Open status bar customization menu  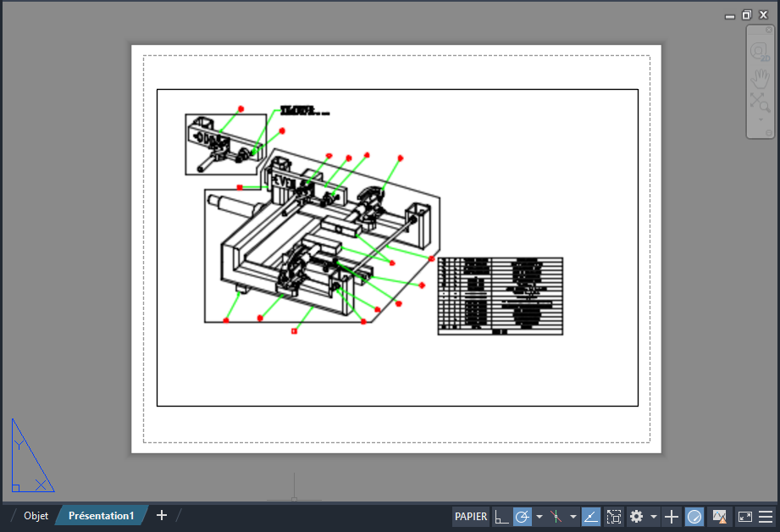pyautogui.click(x=766, y=517)
